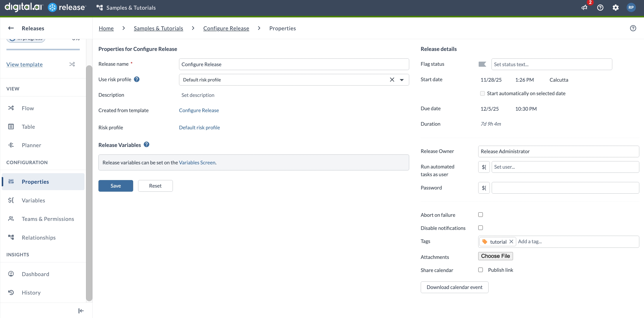Click help icon beside Use risk profile
Viewport: 644px width, 318px height.
[x=137, y=79]
